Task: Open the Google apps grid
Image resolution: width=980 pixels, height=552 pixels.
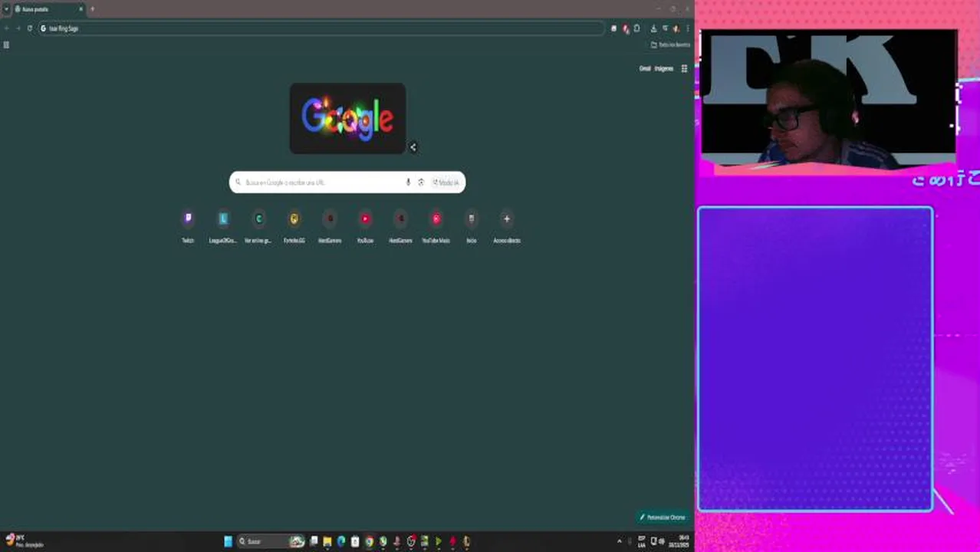Action: (x=684, y=68)
